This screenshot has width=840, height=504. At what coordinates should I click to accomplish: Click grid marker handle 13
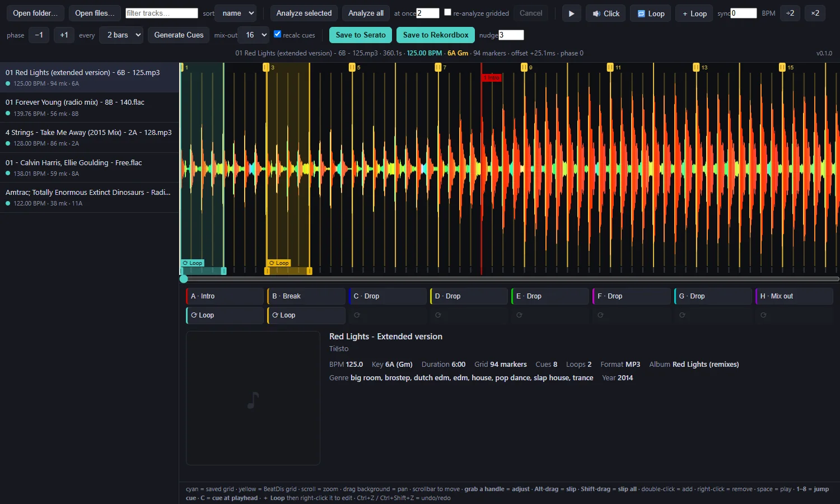click(696, 67)
